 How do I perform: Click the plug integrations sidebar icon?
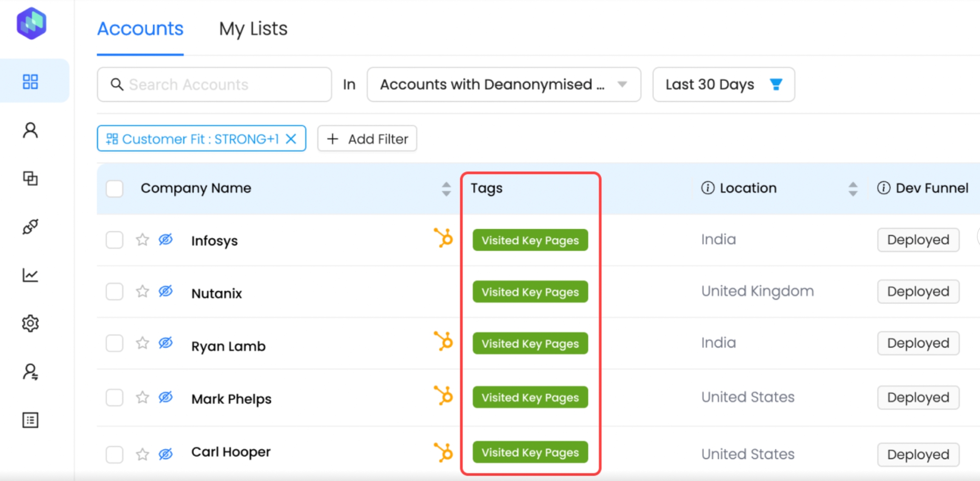click(30, 227)
